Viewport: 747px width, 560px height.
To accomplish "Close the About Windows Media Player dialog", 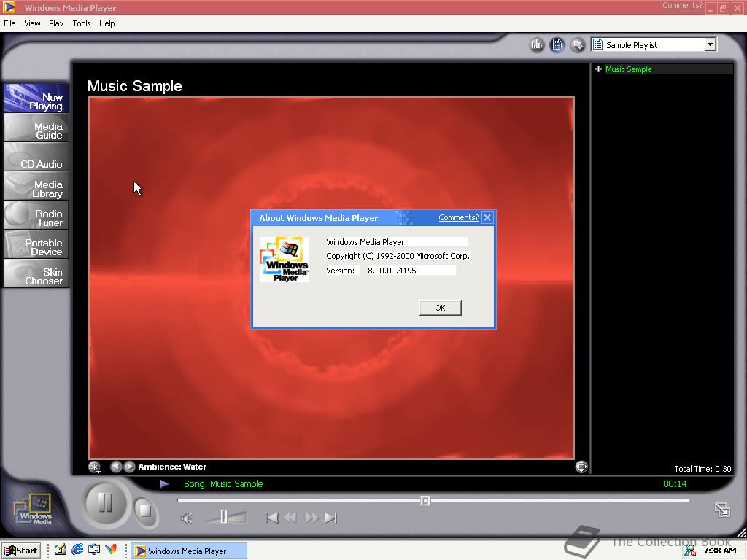I will click(487, 217).
